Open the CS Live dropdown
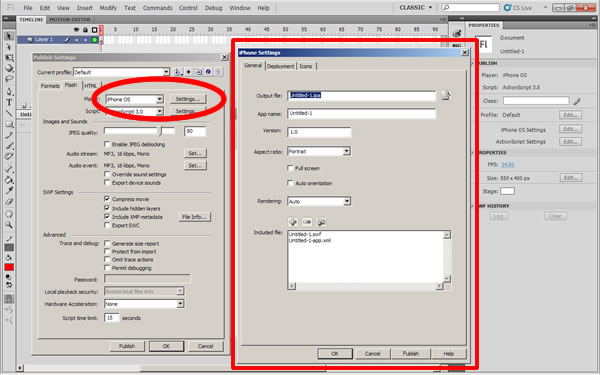 pyautogui.click(x=545, y=8)
